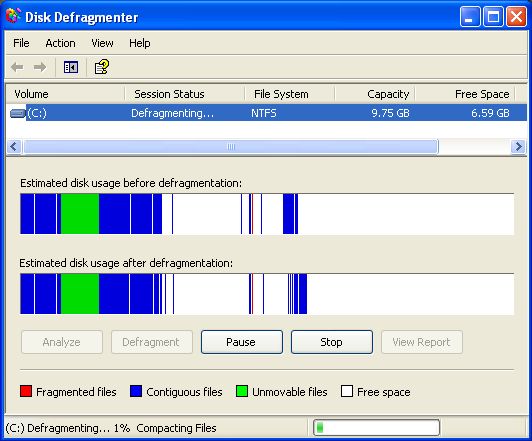Sort by Capacity column header

tap(375, 94)
